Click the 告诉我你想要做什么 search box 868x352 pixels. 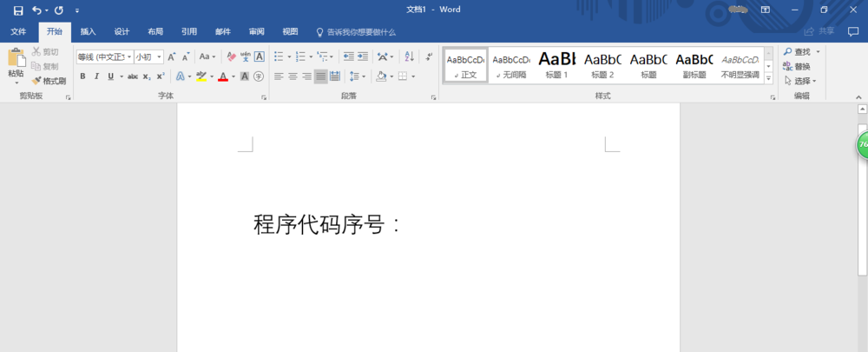[x=356, y=32]
